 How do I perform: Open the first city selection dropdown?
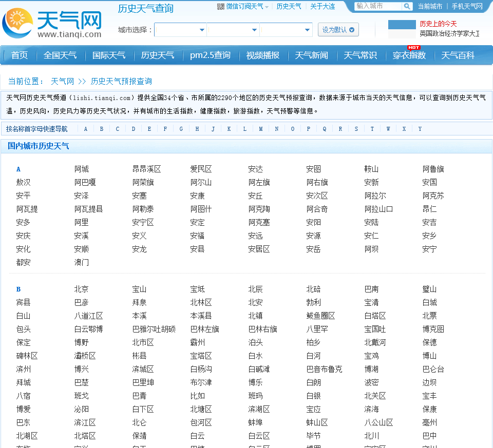click(180, 30)
